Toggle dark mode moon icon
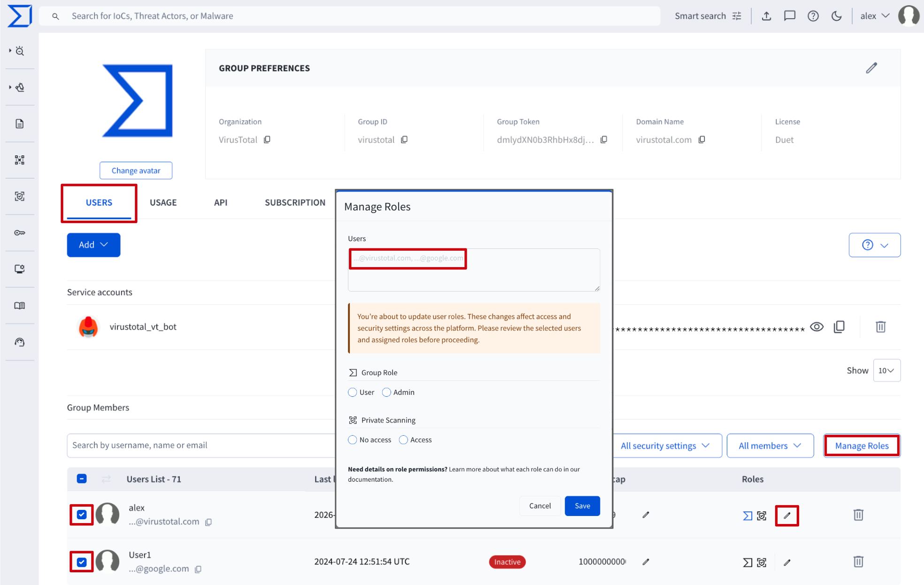924x585 pixels. (837, 16)
